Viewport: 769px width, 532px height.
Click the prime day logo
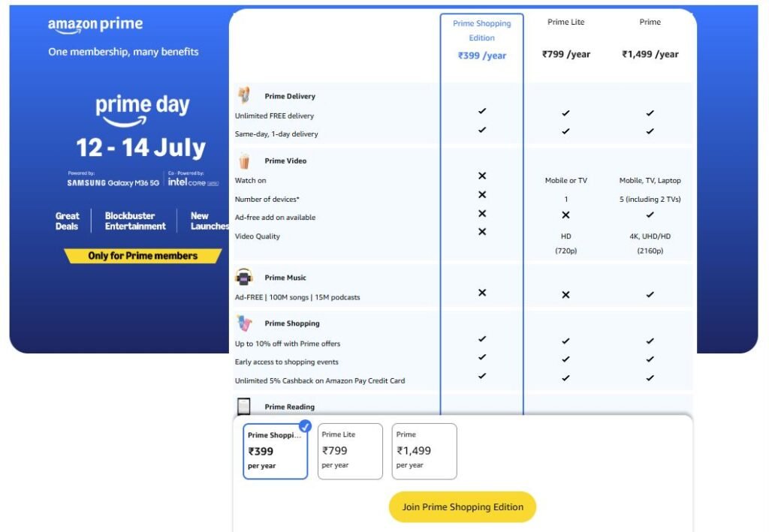tap(142, 111)
